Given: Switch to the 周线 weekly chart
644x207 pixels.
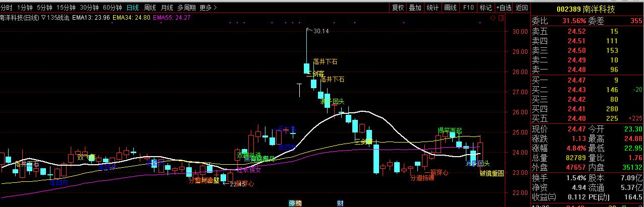Looking at the screenshot, I should (150, 8).
